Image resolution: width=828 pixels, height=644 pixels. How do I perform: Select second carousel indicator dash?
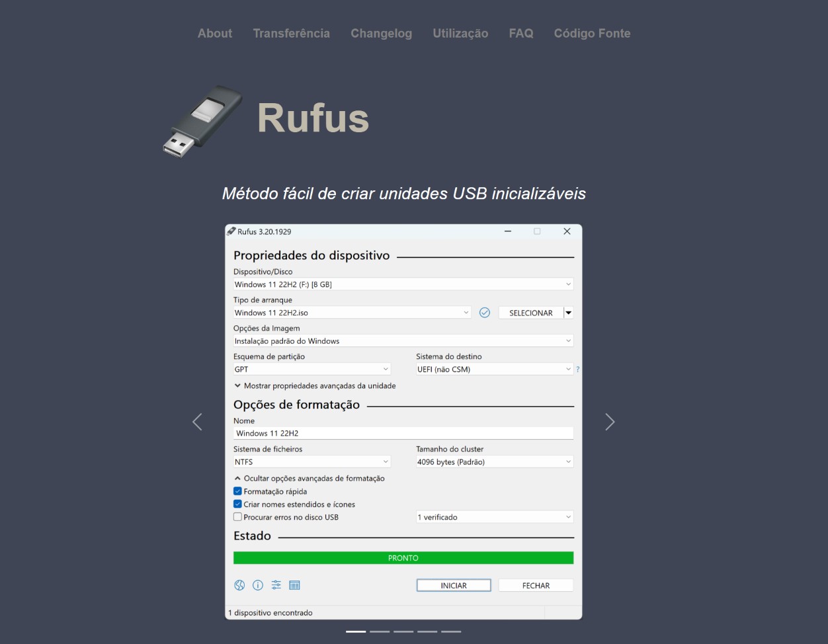[380, 631]
